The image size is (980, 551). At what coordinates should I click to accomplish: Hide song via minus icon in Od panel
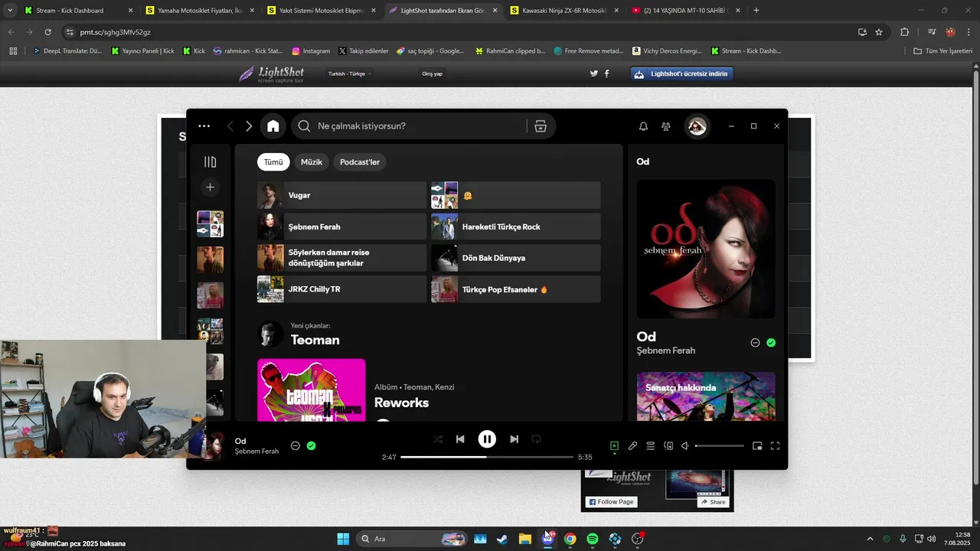tap(755, 343)
